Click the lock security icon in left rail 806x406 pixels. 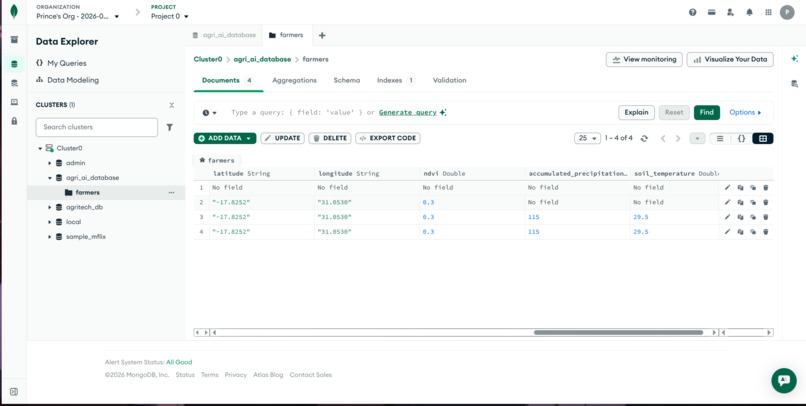(14, 121)
